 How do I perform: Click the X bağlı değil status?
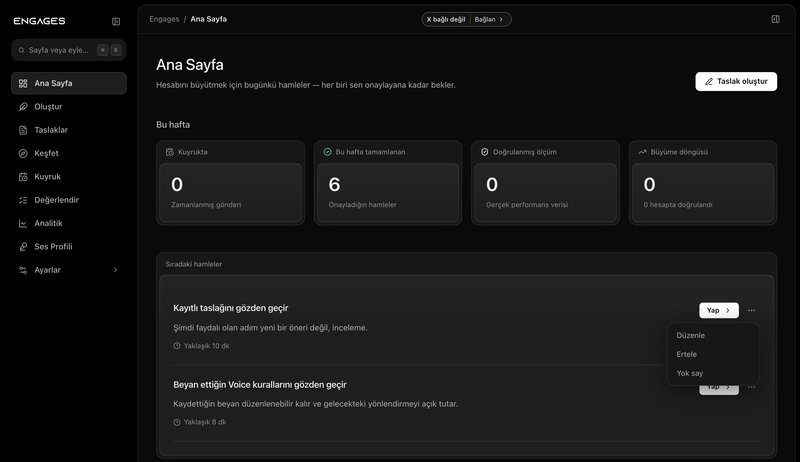click(446, 19)
